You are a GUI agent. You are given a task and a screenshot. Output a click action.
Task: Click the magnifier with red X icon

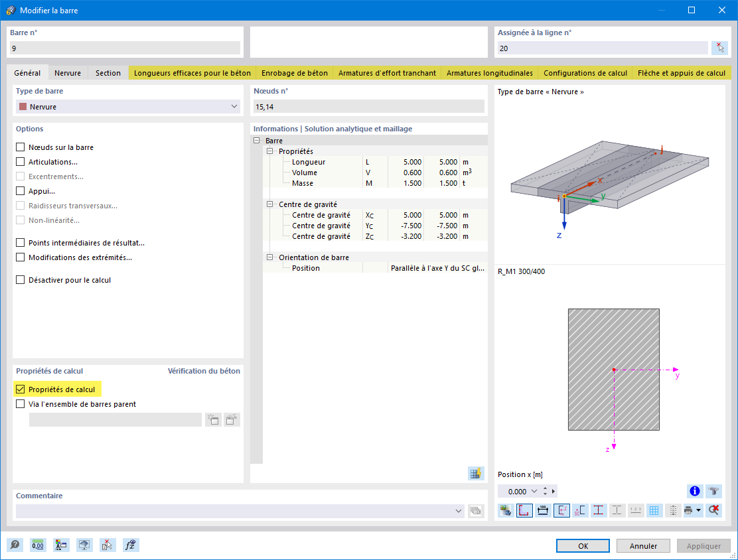tap(713, 510)
